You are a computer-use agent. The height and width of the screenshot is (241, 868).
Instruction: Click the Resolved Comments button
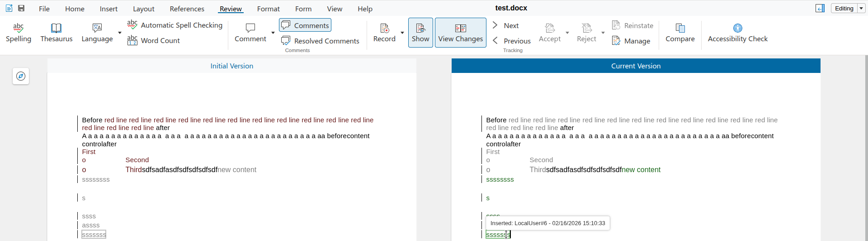click(x=320, y=41)
